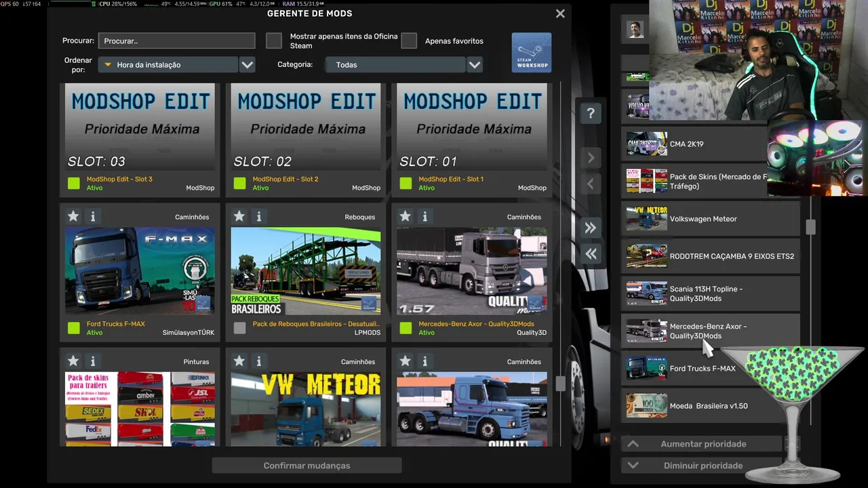
Task: Enable Pack de Reboques Brasileiros checkbox
Action: 239,328
